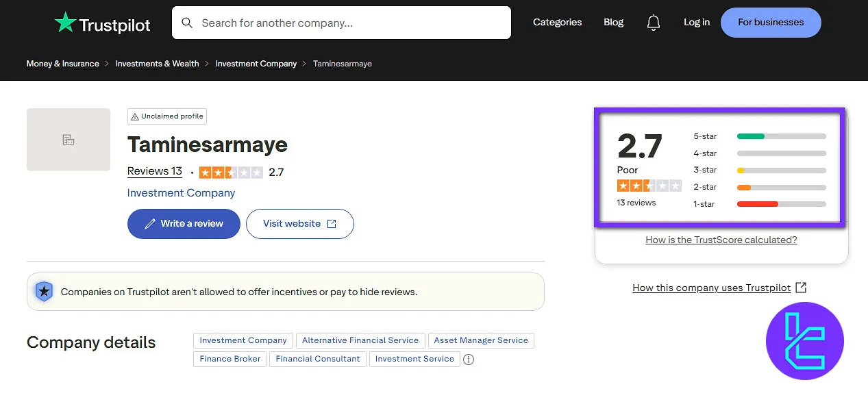
Task: Click the rating stars beside Reviews 13
Action: pos(231,173)
